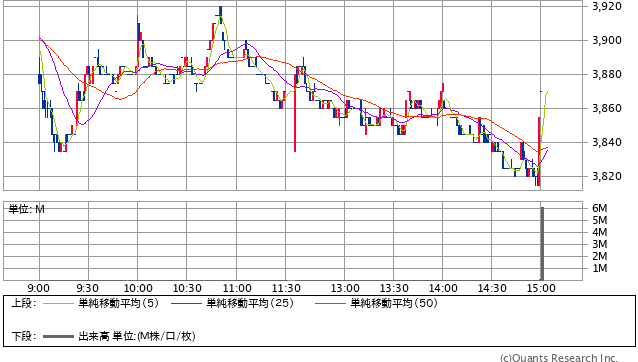Click the 13:00 time axis label
The width and height of the screenshot is (638, 362).
point(345,288)
